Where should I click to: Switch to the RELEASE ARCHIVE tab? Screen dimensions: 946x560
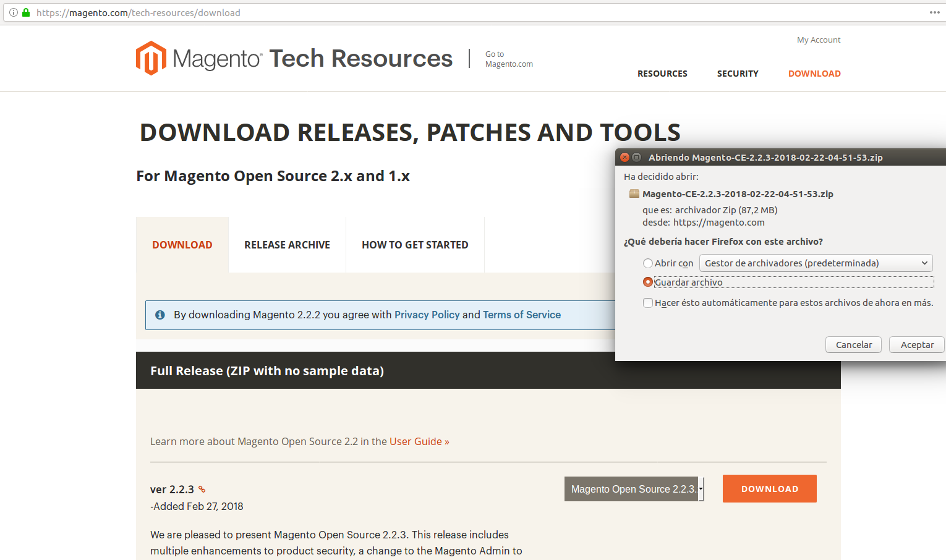pos(287,244)
